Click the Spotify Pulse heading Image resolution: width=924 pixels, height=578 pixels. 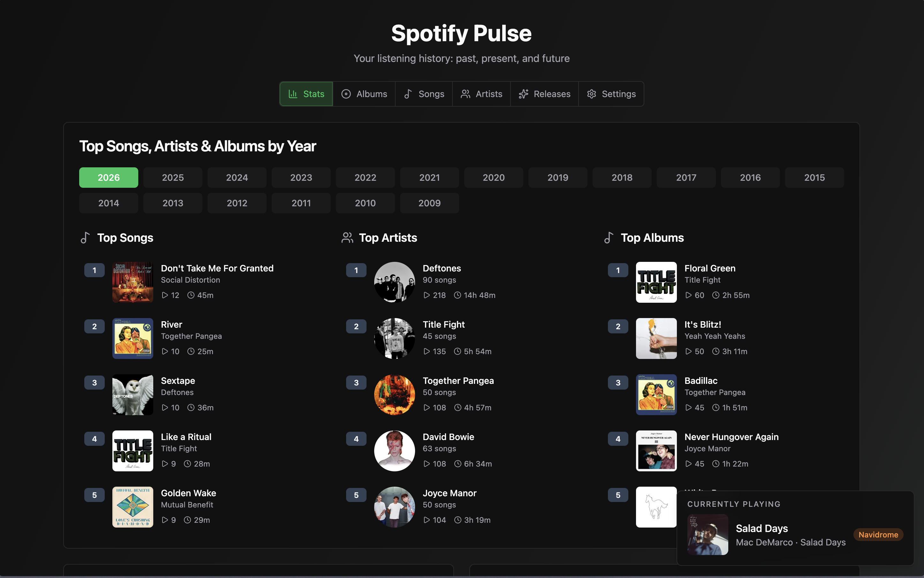[x=462, y=33]
